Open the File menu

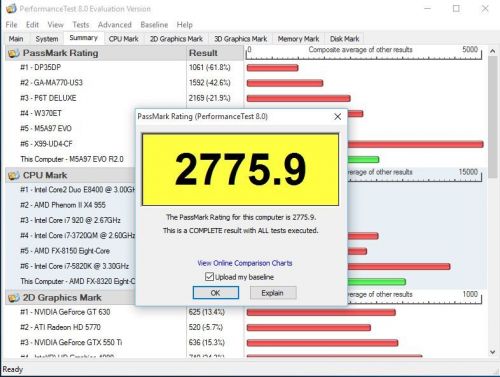pyautogui.click(x=11, y=25)
